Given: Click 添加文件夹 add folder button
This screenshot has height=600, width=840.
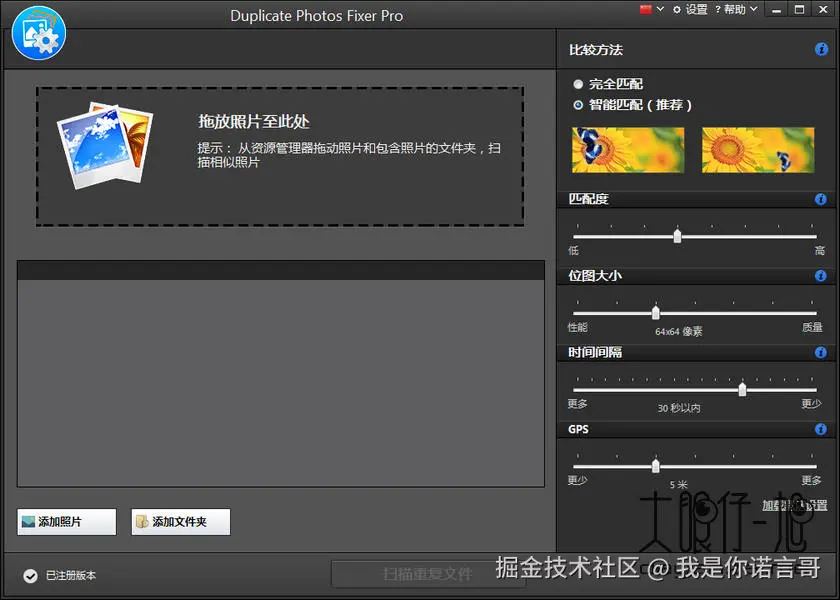Looking at the screenshot, I should coord(181,522).
